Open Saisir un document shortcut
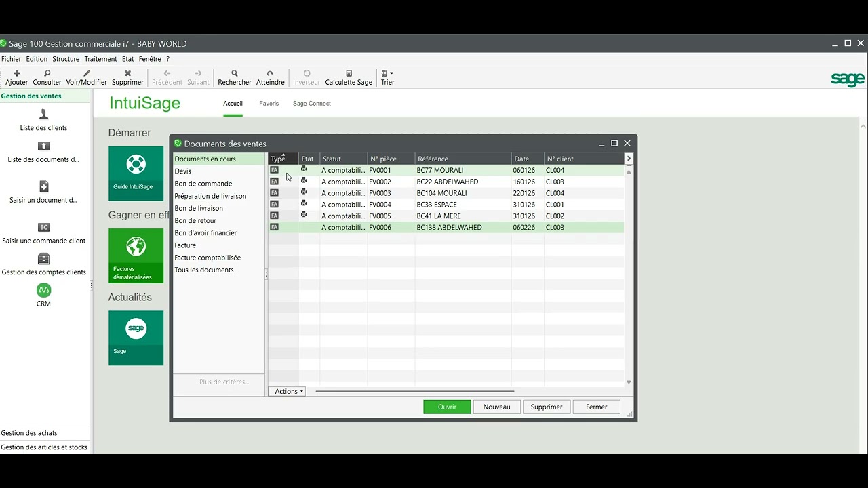868x488 pixels. pos(44,192)
